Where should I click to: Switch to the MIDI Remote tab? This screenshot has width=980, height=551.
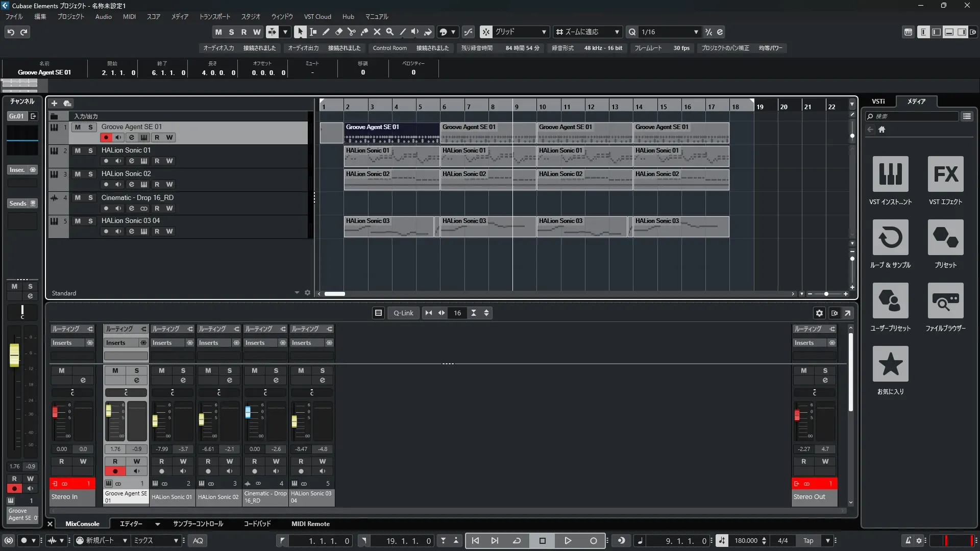pyautogui.click(x=310, y=524)
